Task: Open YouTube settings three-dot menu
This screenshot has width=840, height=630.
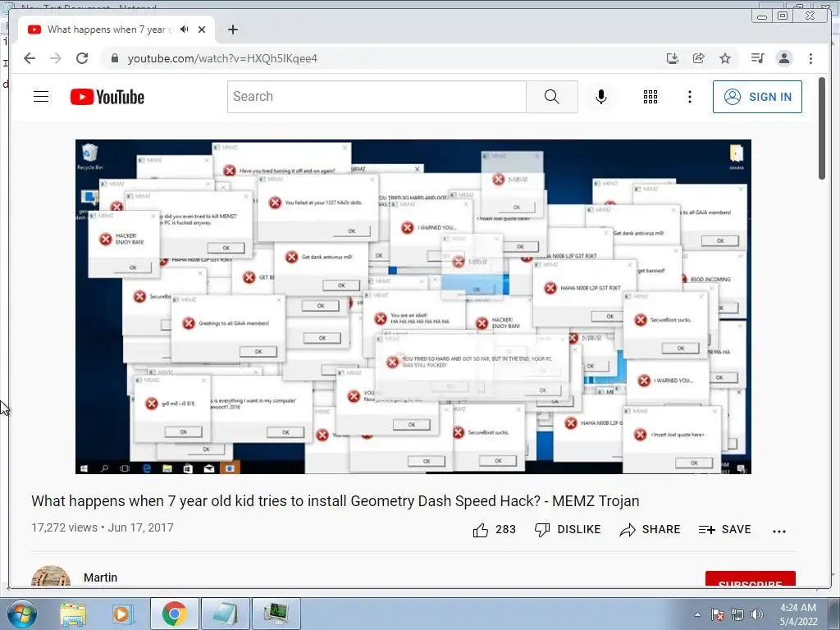Action: click(689, 97)
